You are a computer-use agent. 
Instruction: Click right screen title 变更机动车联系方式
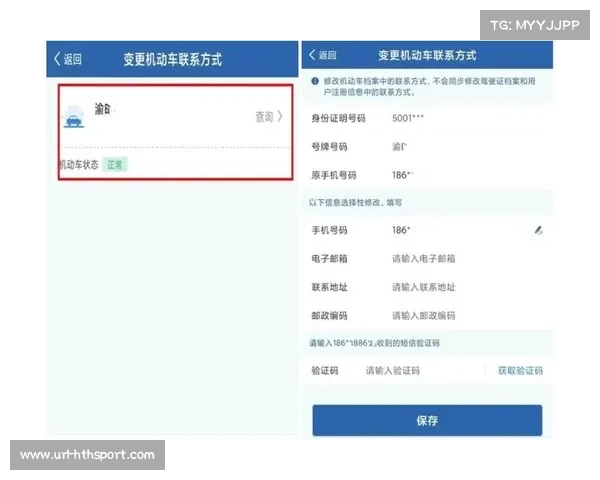427,55
